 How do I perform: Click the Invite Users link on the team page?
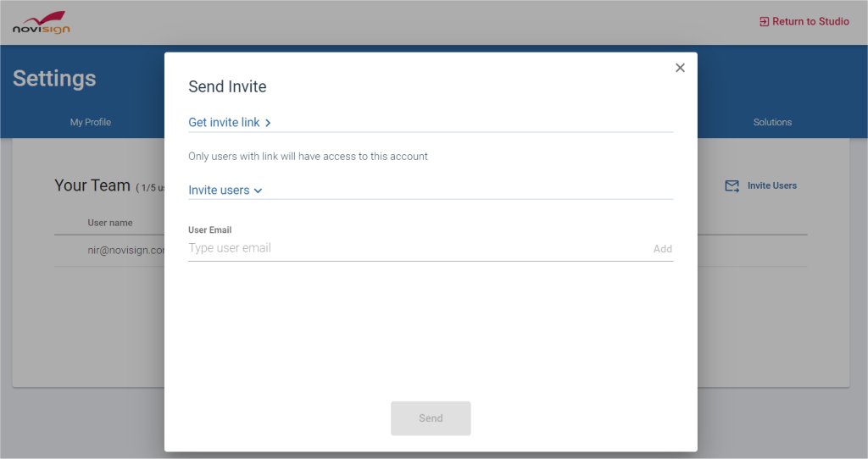click(771, 185)
